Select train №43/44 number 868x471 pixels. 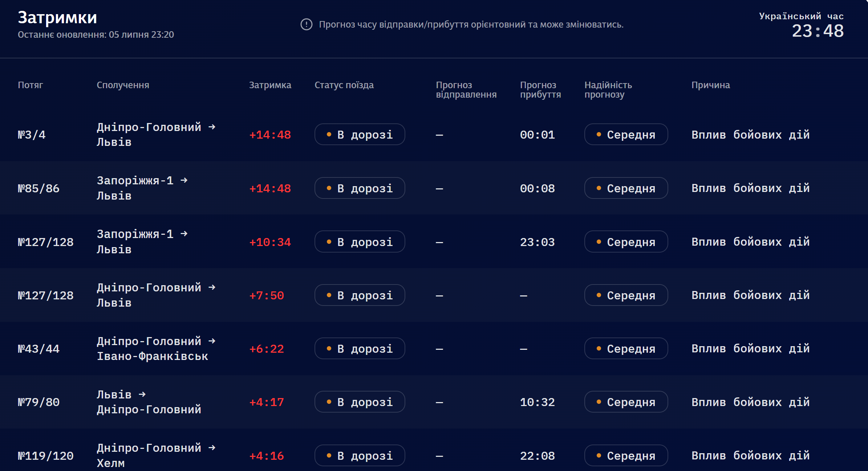coord(38,349)
